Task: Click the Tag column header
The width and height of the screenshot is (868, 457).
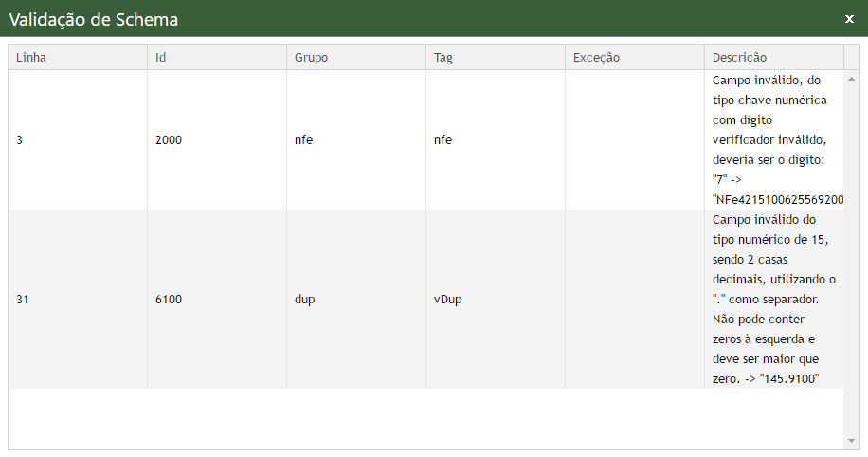Action: click(x=443, y=57)
